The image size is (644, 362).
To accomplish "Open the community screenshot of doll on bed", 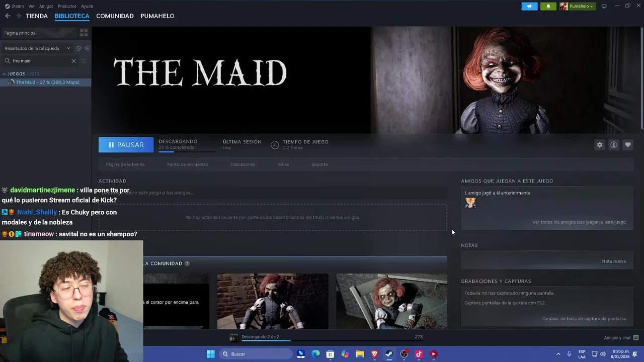I will [391, 301].
